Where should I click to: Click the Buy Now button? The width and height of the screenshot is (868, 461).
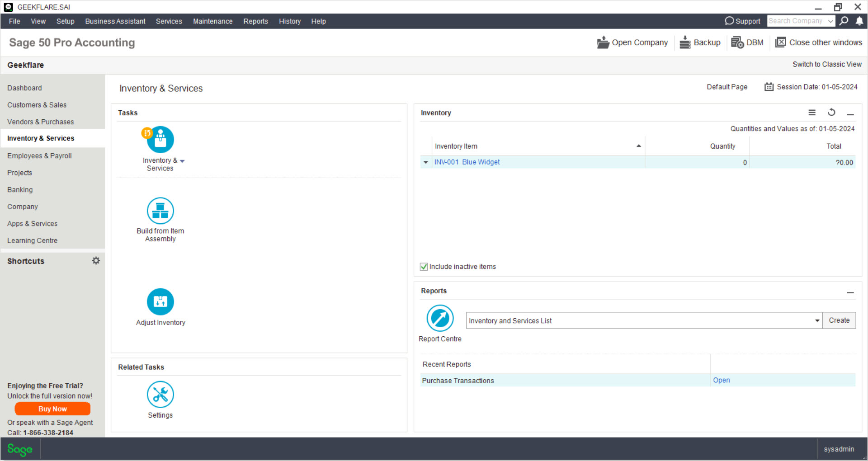point(52,409)
